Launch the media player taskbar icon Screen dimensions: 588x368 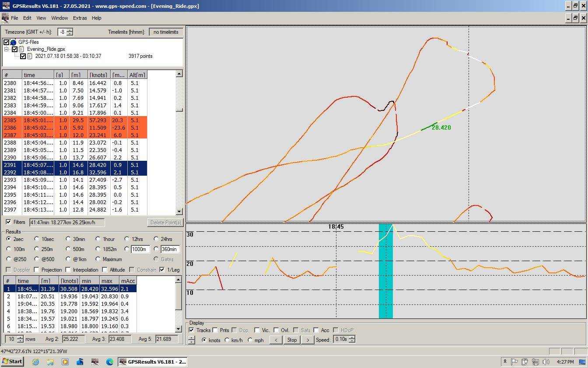tap(65, 361)
